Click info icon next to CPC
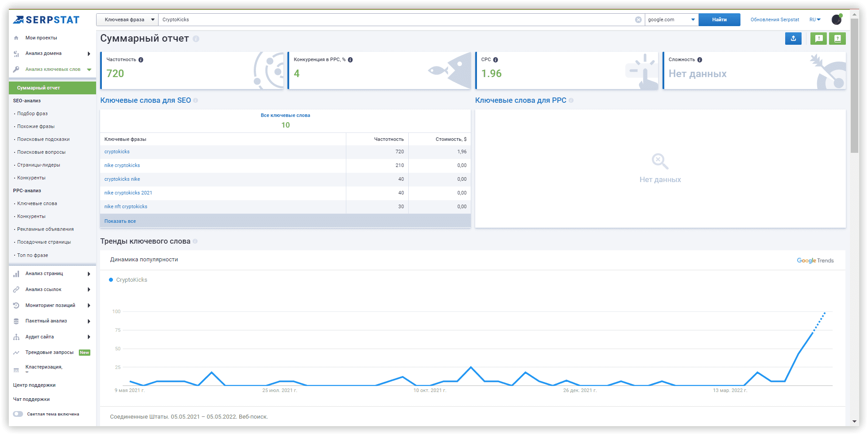Image resolution: width=868 pixels, height=435 pixels. tap(496, 60)
